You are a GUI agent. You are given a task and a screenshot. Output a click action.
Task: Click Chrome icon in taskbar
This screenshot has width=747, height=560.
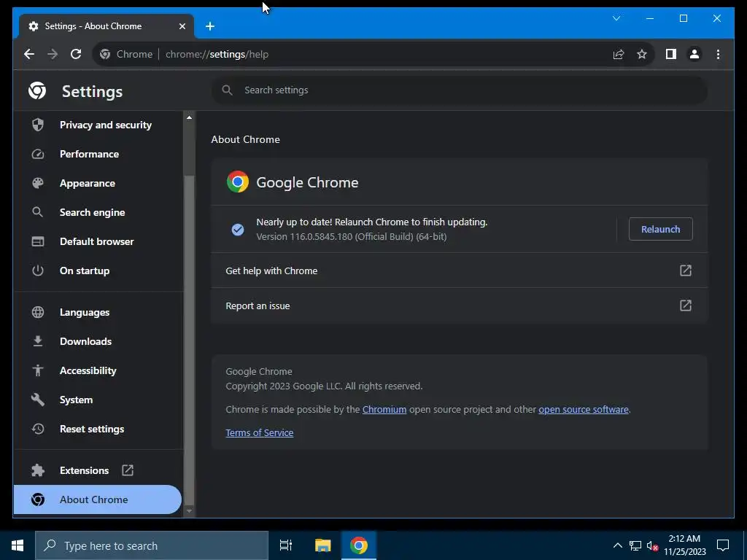359,545
